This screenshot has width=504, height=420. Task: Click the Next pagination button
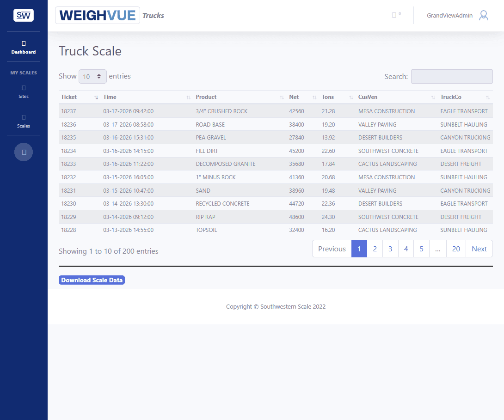pos(479,249)
